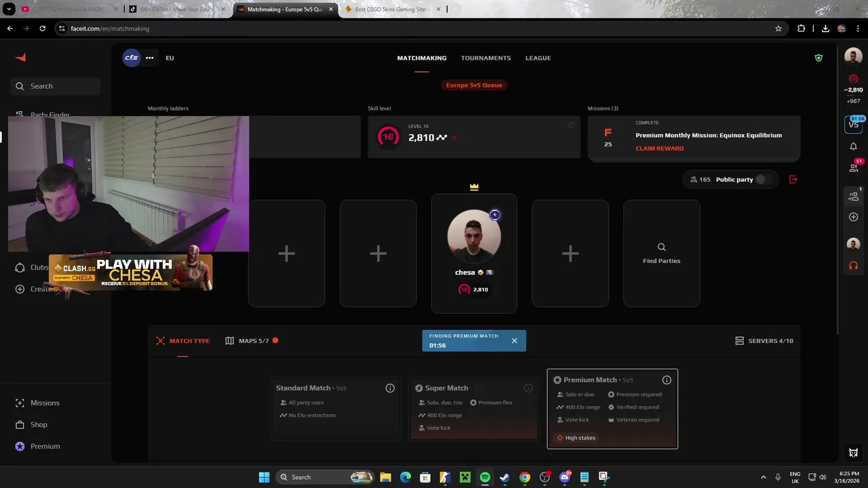Open info for Premium Match
The width and height of the screenshot is (868, 488).
[x=667, y=380]
